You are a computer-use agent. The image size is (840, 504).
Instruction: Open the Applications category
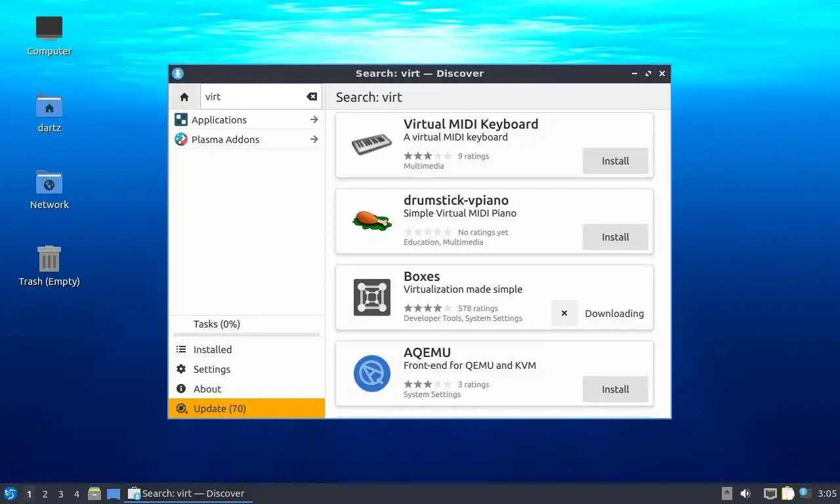(247, 119)
